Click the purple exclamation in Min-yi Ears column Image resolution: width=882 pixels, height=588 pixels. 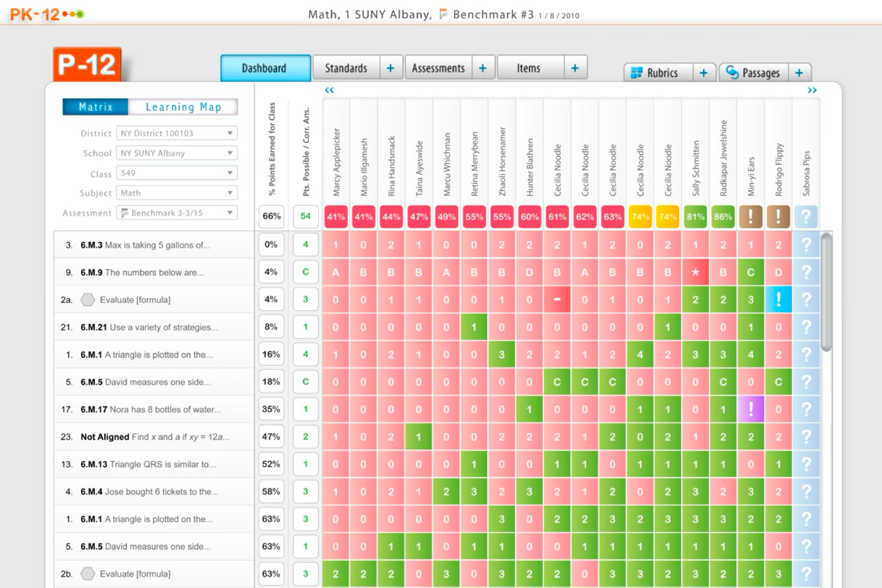tap(751, 409)
